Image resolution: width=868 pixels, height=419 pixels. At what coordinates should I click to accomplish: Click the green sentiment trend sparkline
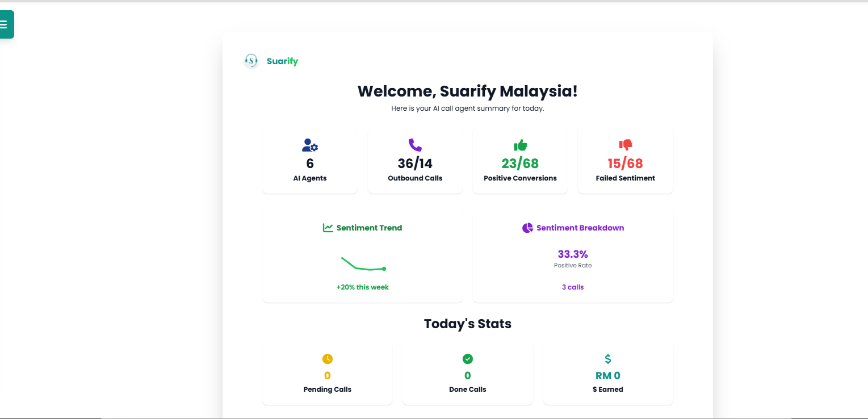(x=363, y=265)
